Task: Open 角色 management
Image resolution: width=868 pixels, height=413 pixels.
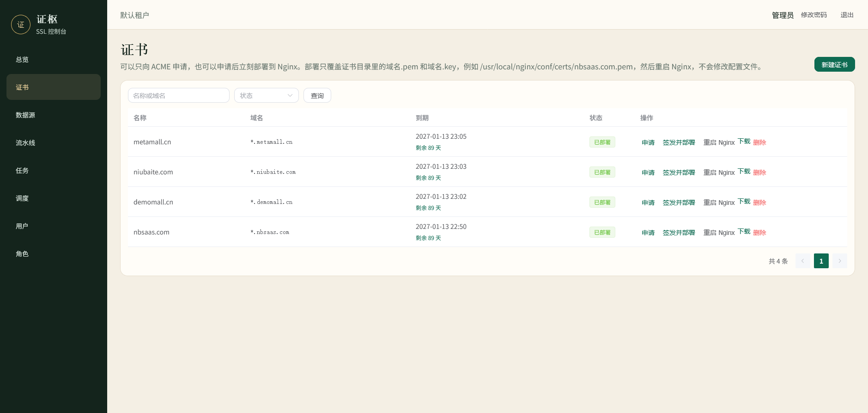Action: (54, 253)
